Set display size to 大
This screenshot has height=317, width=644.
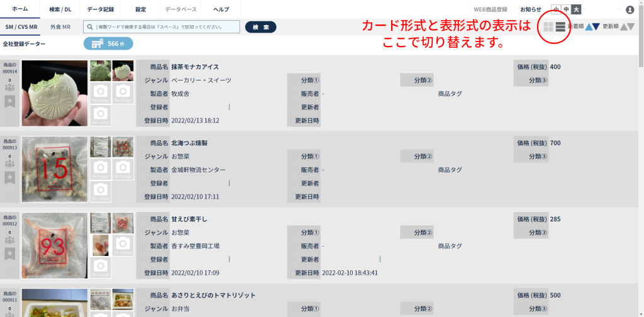(x=577, y=9)
